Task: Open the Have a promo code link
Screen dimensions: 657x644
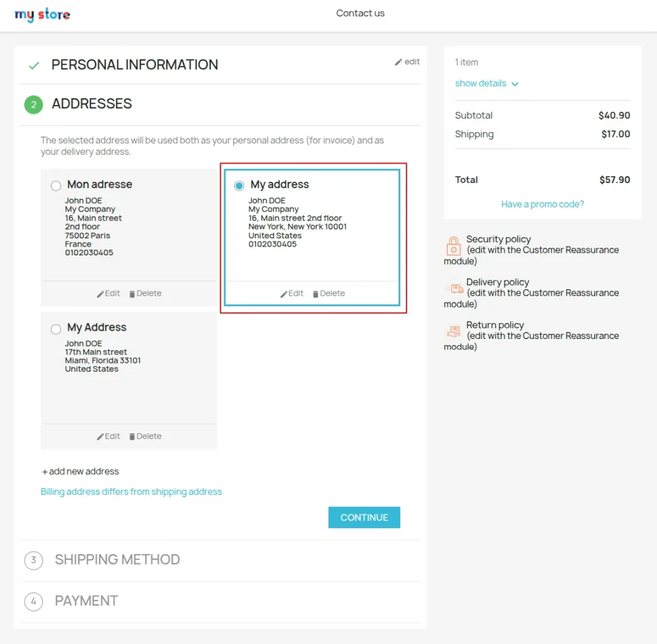Action: click(542, 204)
